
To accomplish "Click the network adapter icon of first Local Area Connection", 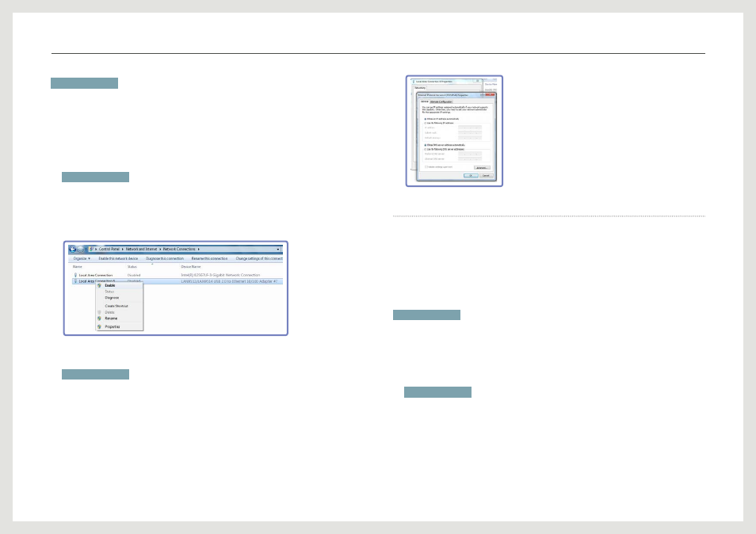I will [75, 275].
